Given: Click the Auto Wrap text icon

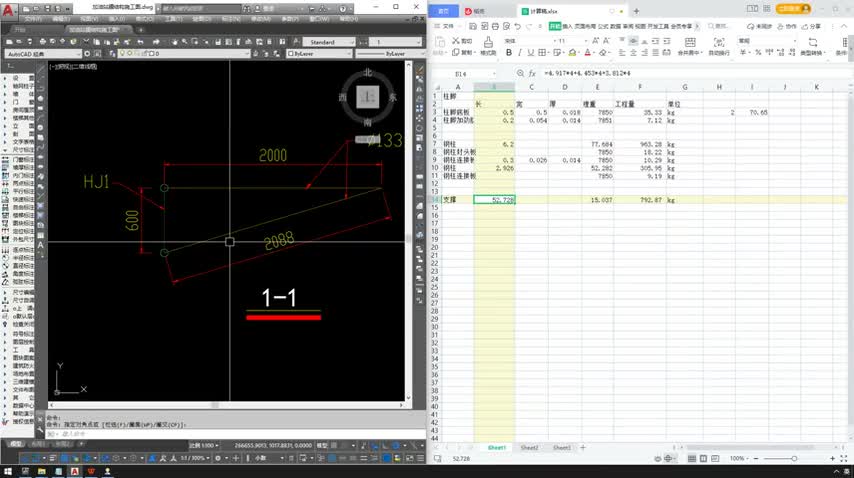Looking at the screenshot, I should point(719,42).
